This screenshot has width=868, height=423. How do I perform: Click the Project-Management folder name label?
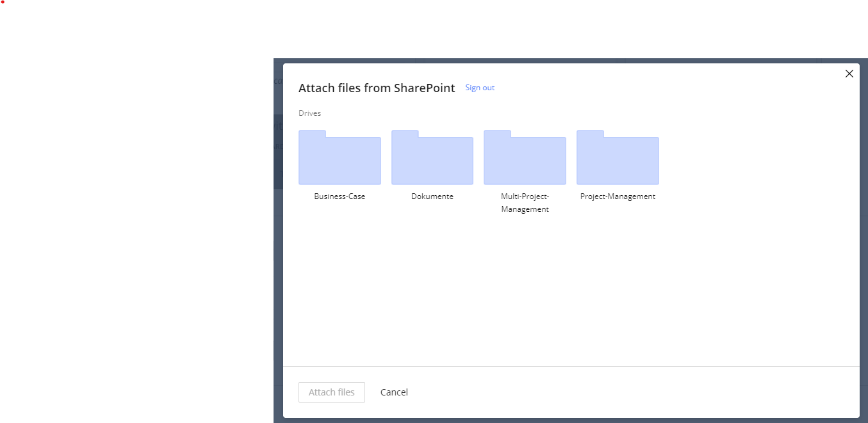(618, 196)
